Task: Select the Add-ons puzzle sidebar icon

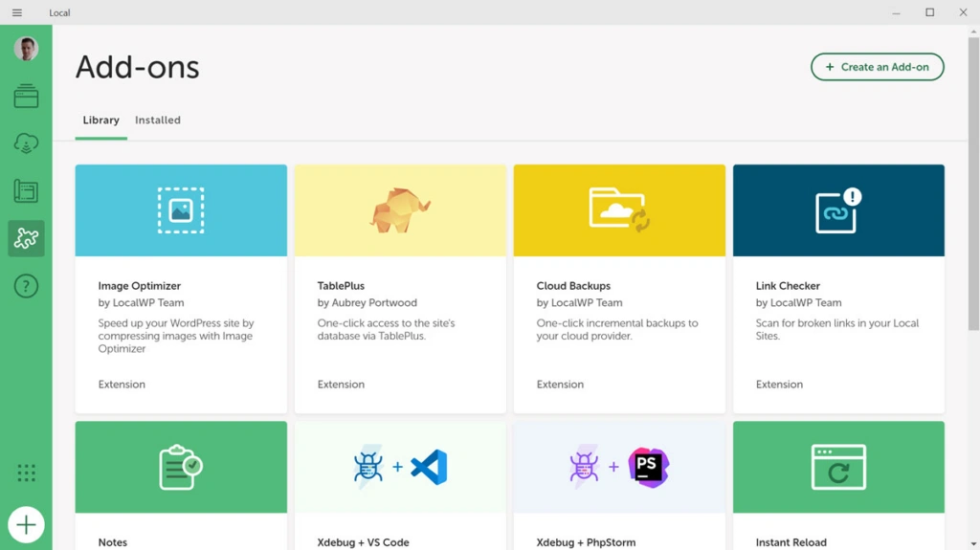Action: (26, 238)
